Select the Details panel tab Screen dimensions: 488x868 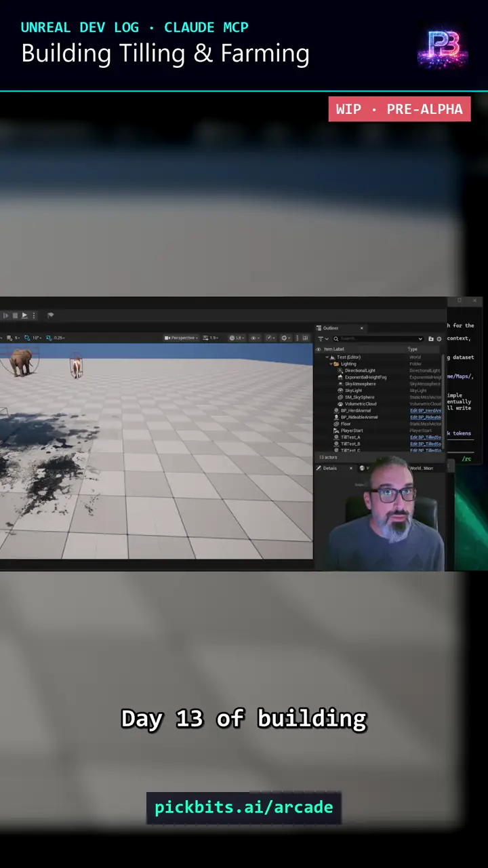[x=329, y=468]
